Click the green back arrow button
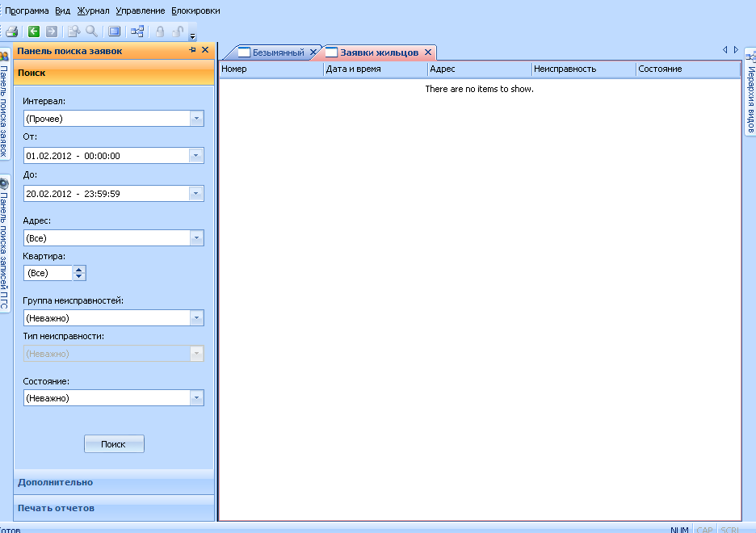 pos(34,31)
